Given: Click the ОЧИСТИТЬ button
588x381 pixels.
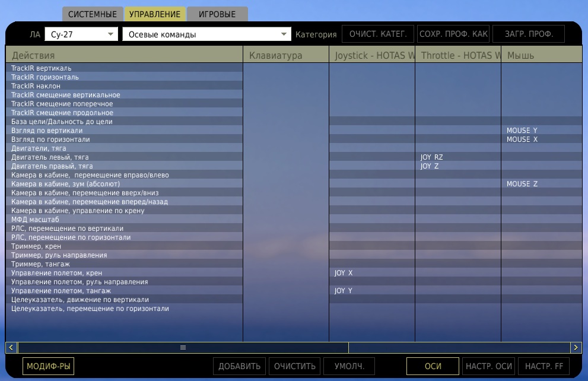Looking at the screenshot, I should tap(295, 366).
